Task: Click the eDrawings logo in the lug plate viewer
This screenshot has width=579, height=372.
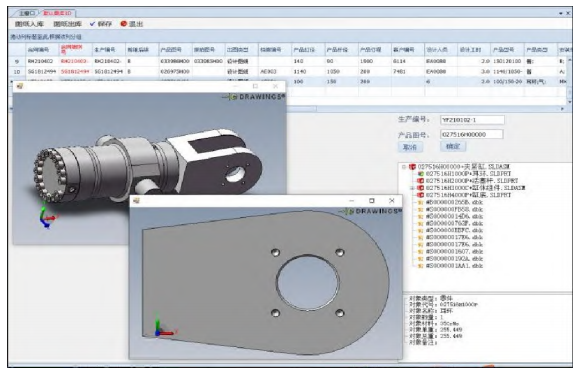Action: click(x=370, y=211)
